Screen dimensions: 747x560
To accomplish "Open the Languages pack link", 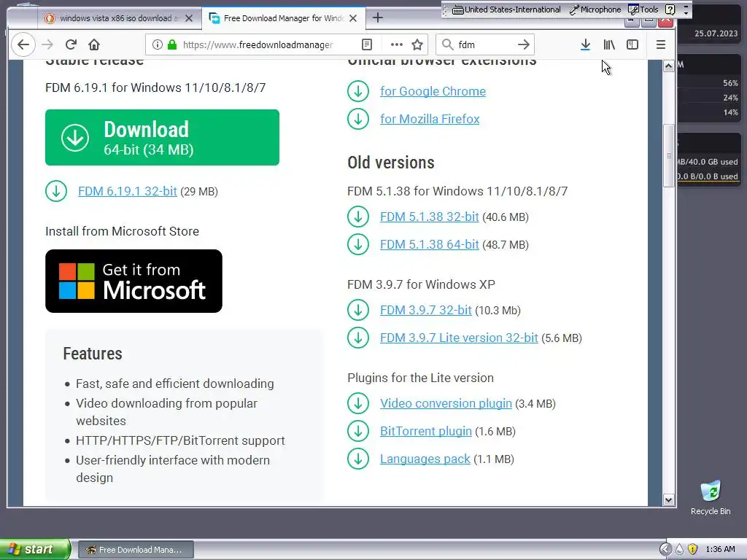I will [425, 459].
